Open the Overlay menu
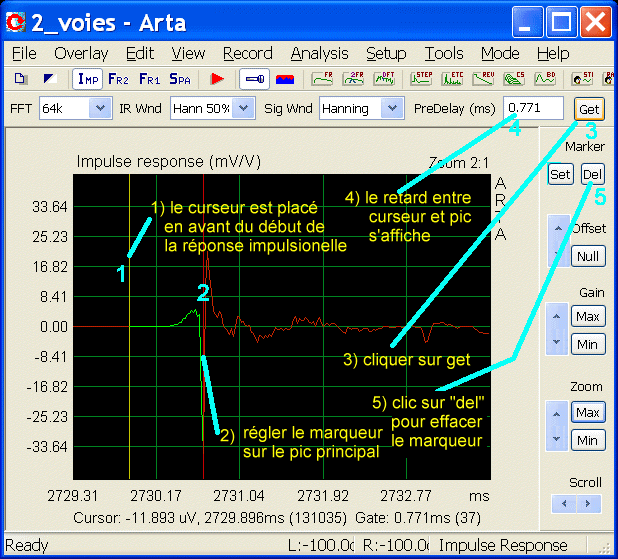Screen dimensions: 618x559 tap(81, 53)
